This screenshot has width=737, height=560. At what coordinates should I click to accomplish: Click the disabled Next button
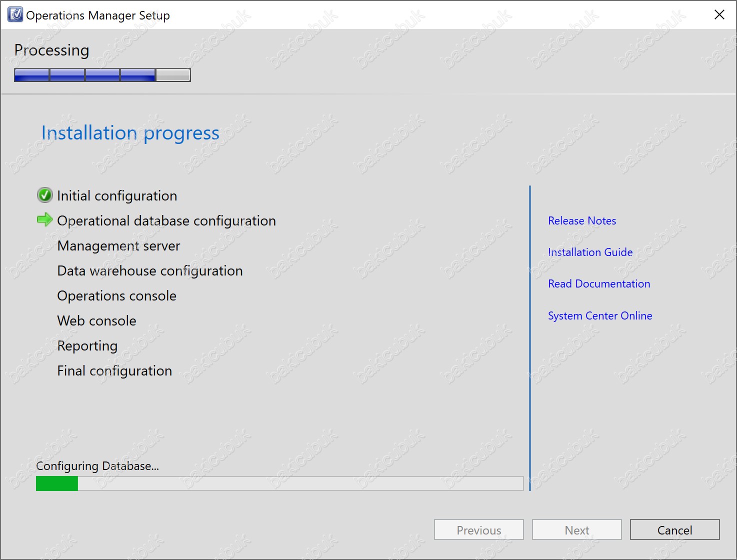coord(577,530)
